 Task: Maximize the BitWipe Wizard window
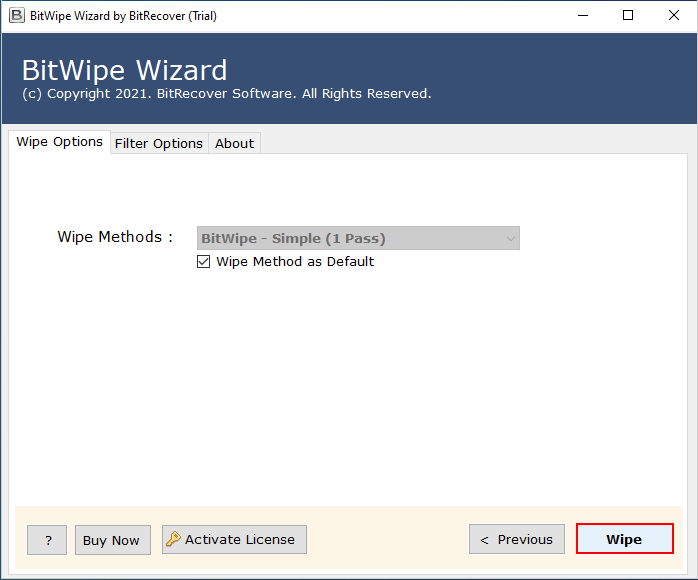tap(628, 16)
